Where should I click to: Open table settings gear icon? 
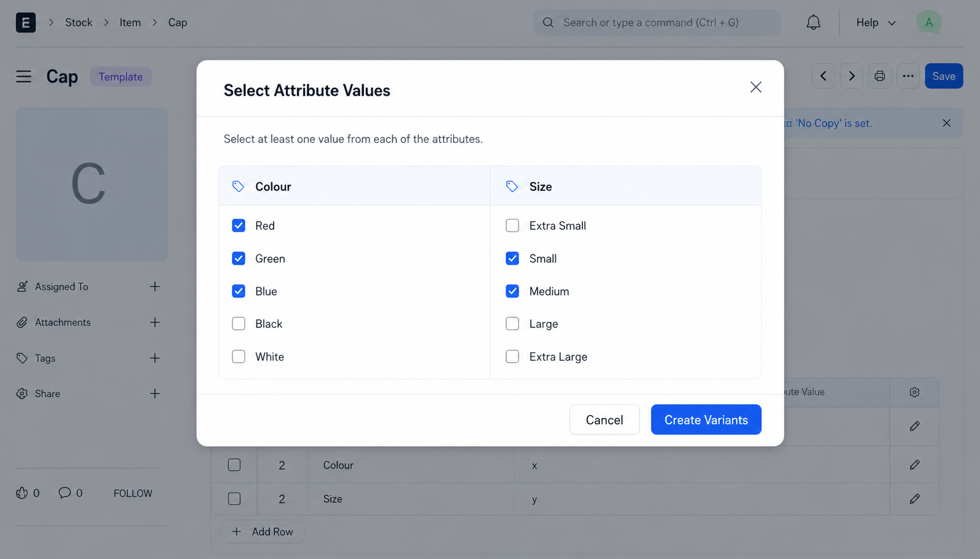pos(915,392)
